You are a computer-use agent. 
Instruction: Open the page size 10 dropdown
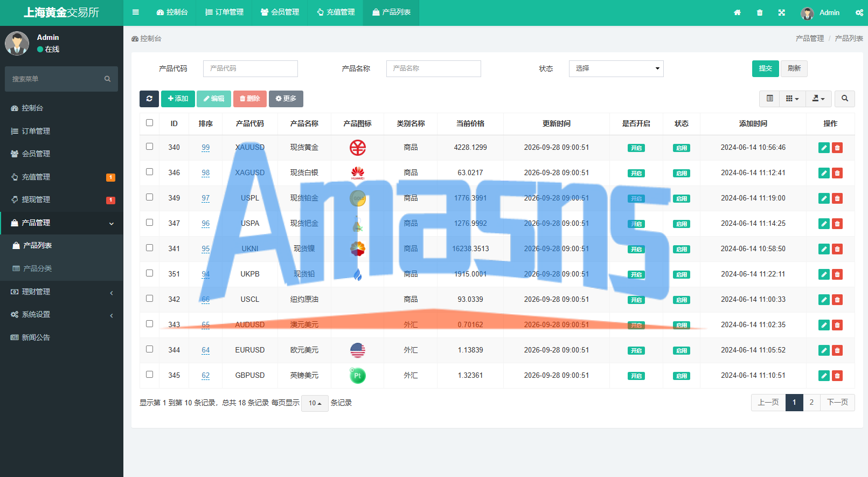coord(315,403)
